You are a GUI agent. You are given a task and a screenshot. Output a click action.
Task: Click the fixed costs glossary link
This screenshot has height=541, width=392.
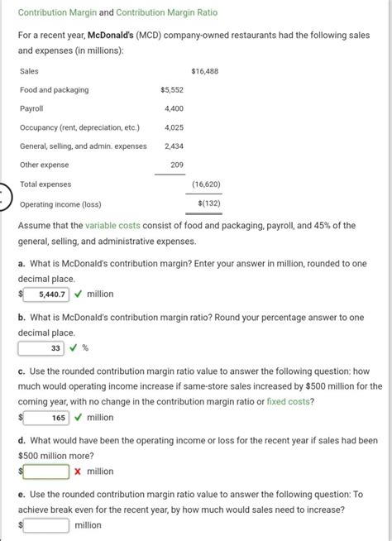pos(288,401)
